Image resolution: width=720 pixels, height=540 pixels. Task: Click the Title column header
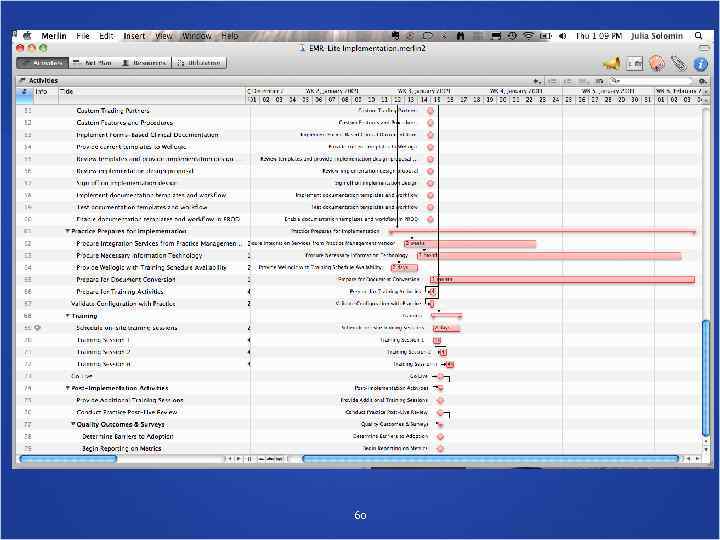point(153,91)
